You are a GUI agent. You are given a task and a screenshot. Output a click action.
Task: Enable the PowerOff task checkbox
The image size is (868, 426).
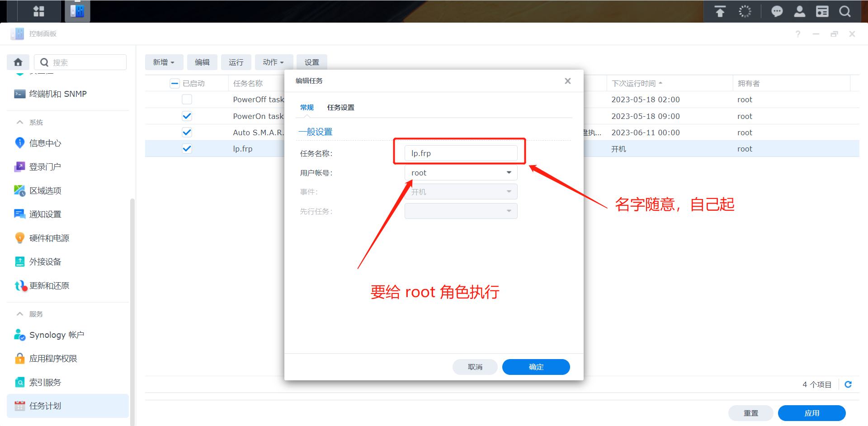click(x=187, y=99)
